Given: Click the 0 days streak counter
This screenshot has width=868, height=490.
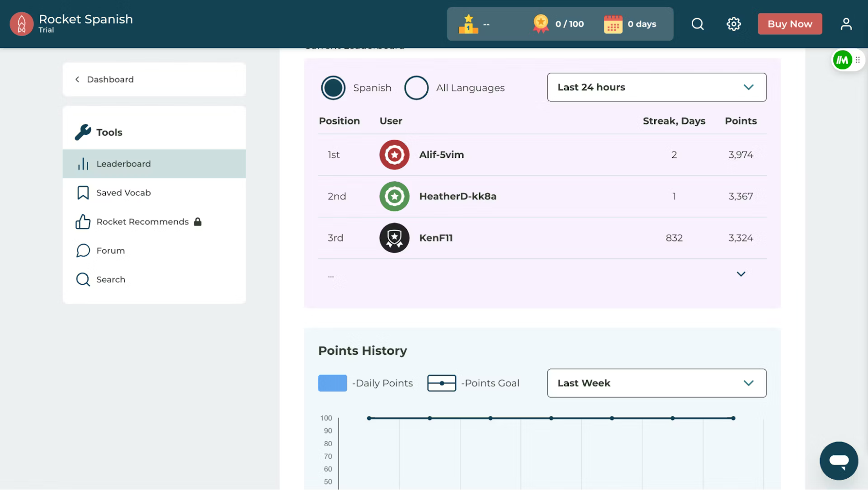Looking at the screenshot, I should click(x=642, y=24).
